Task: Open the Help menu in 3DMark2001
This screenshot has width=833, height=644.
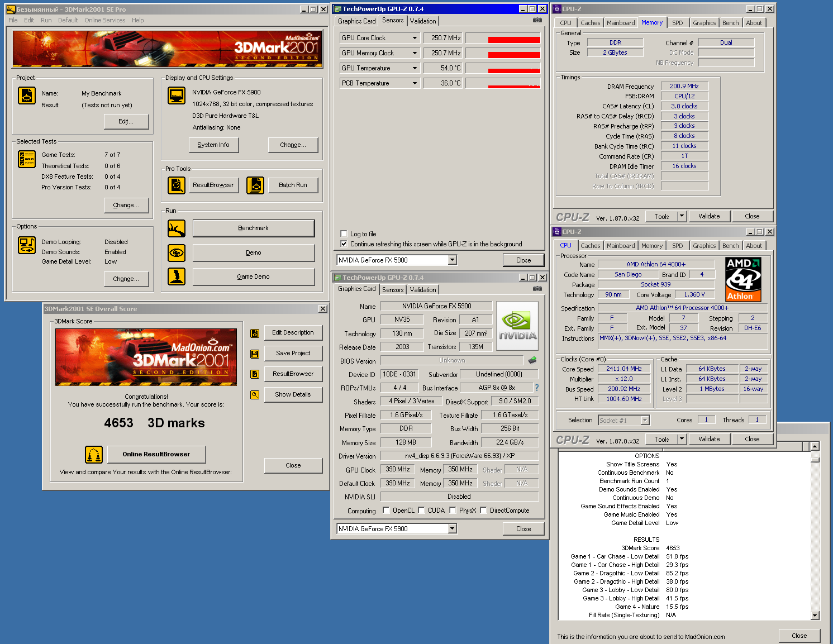Action: 137,20
